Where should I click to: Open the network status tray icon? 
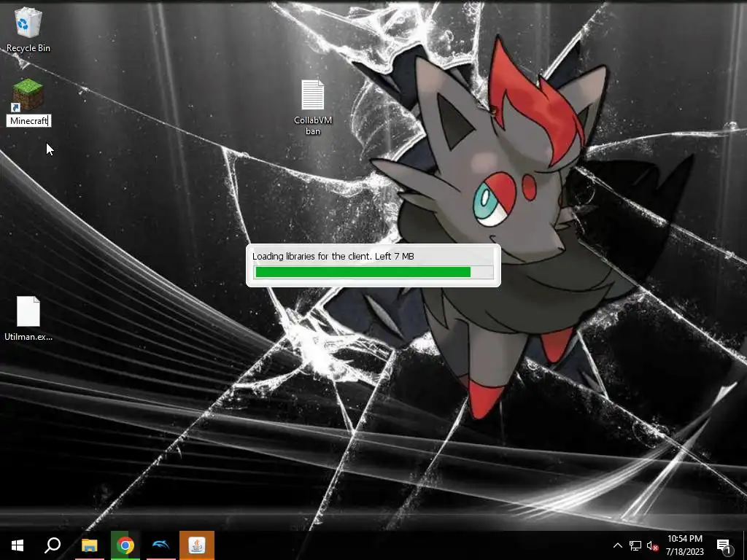point(635,545)
